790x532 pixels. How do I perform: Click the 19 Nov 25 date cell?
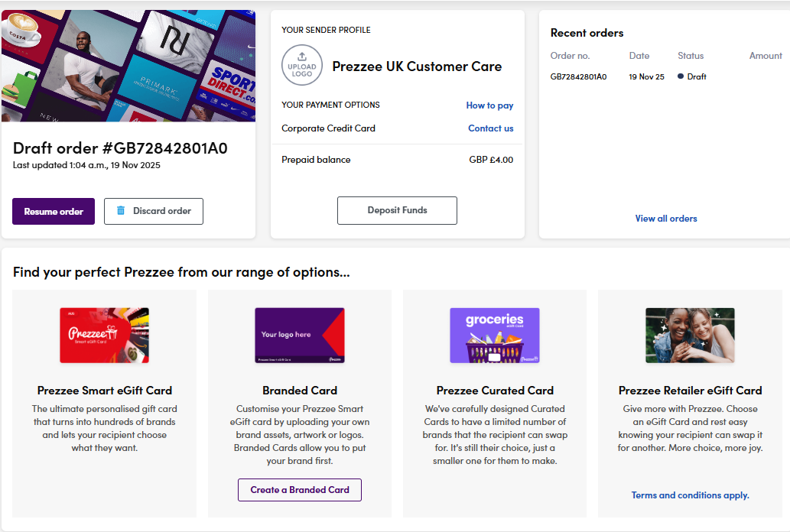click(646, 76)
